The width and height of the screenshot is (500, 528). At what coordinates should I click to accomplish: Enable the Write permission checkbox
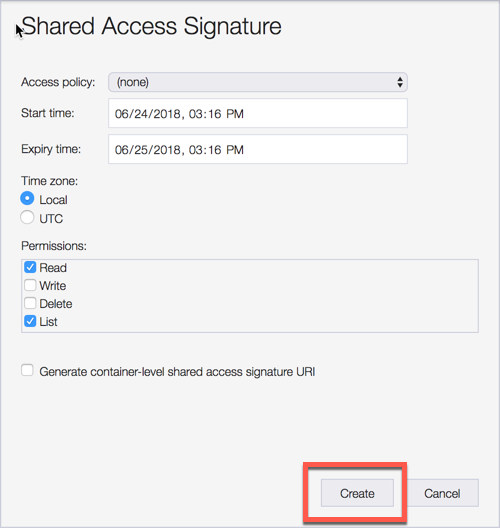tap(30, 285)
